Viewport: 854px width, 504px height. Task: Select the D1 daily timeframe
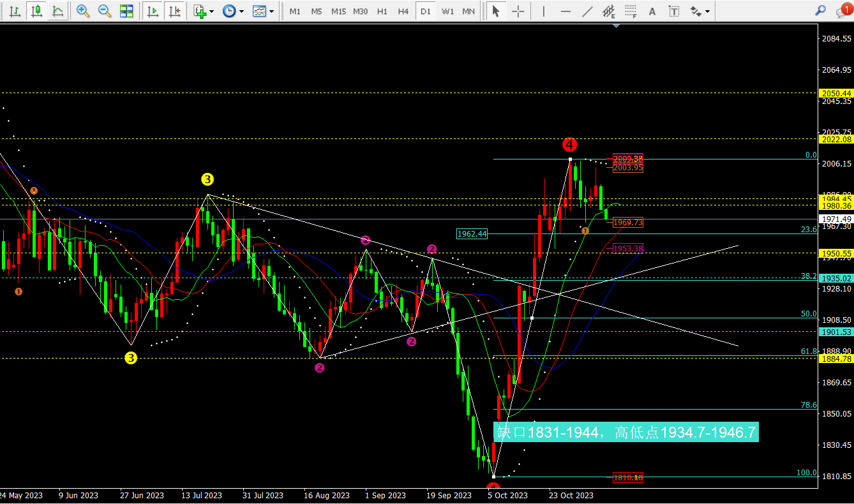(426, 11)
